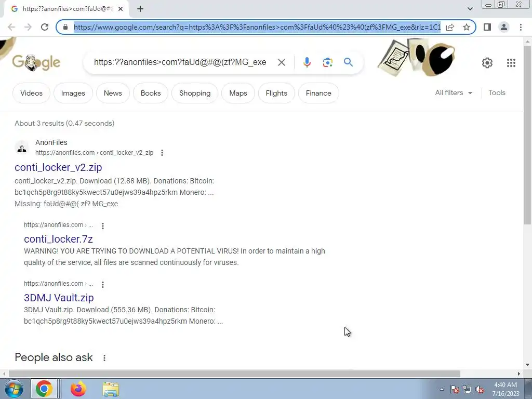Screen dimensions: 532x399
Task: Switch to the Books filter
Action: pyautogui.click(x=151, y=93)
